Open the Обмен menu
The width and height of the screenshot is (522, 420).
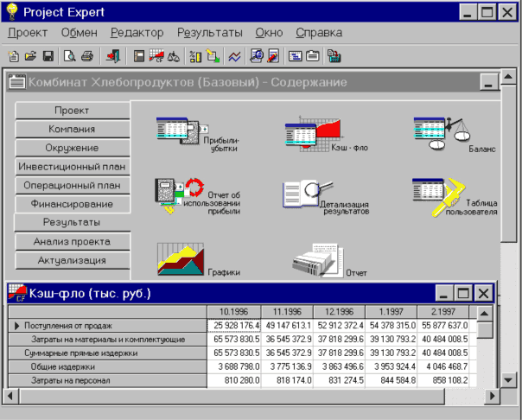coord(80,33)
